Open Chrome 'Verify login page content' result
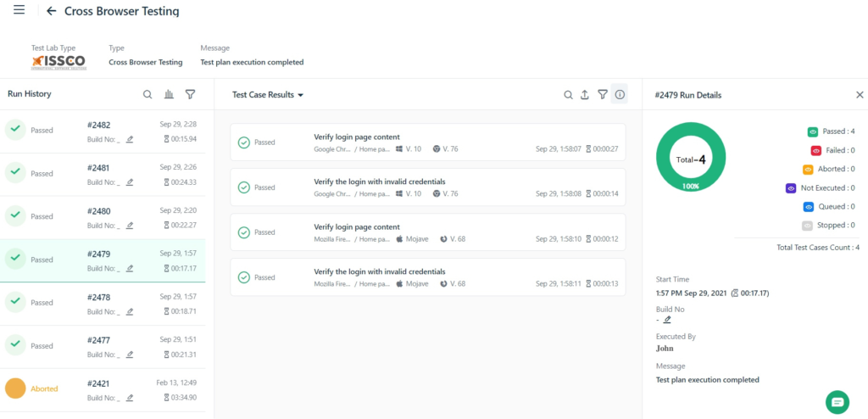This screenshot has width=868, height=419. point(428,142)
